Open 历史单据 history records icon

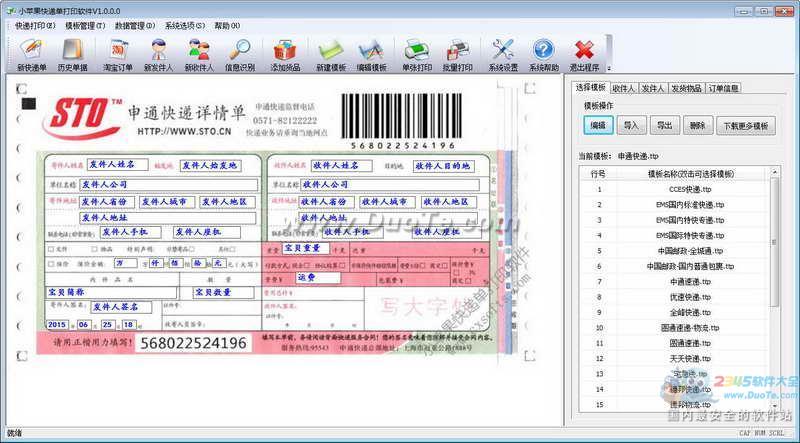coord(72,56)
